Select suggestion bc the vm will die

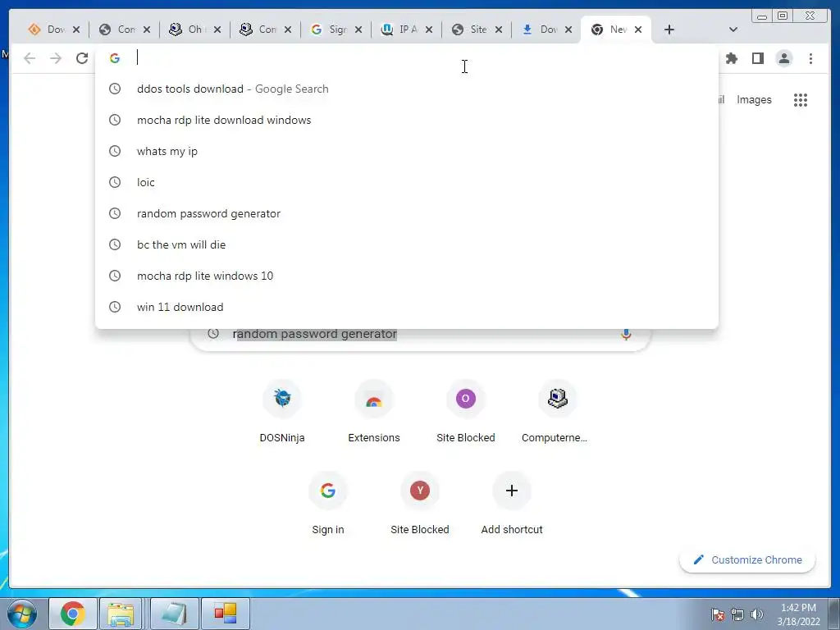coord(407,244)
